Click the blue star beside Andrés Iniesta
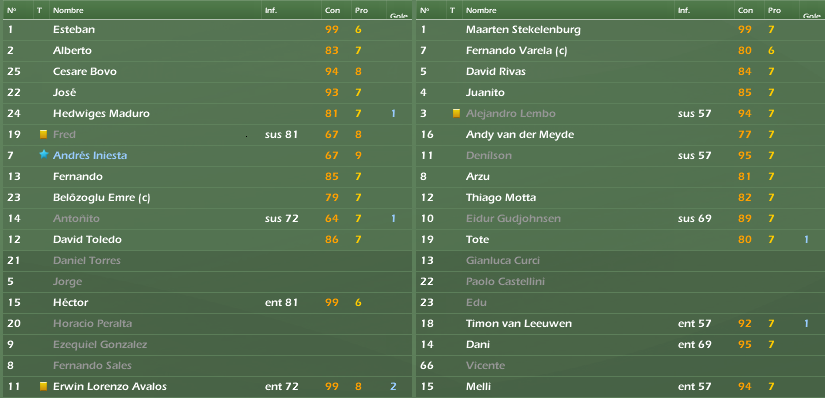825x398 pixels. pyautogui.click(x=44, y=155)
